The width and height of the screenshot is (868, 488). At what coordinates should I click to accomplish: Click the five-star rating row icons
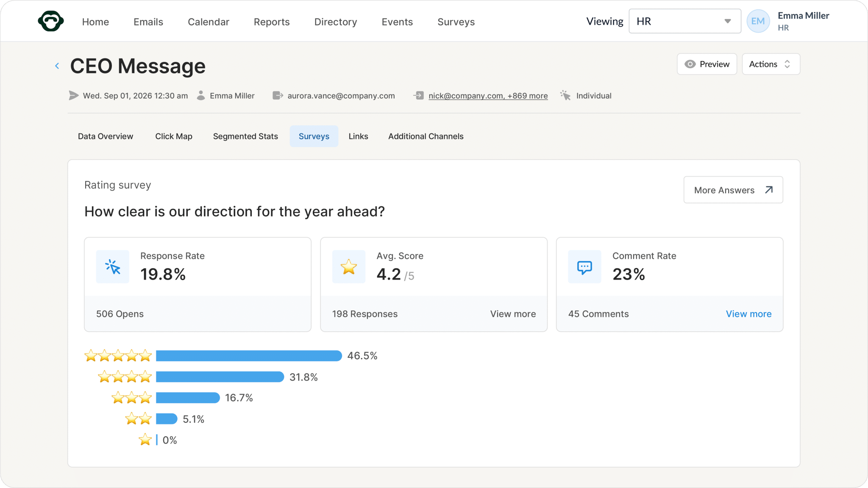click(118, 356)
